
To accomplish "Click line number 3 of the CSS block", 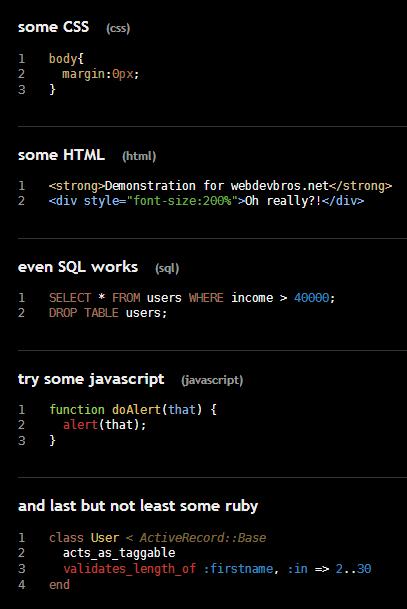I will 22,90.
